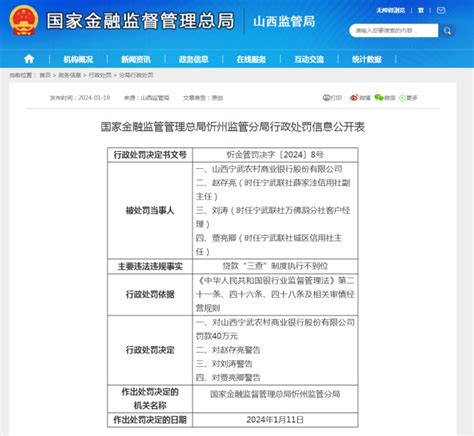
Task: Click the magnifier search button
Action: (447, 31)
